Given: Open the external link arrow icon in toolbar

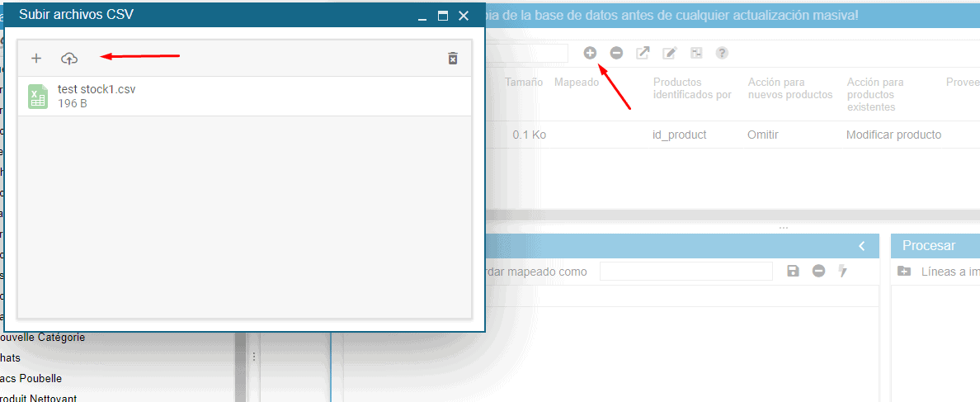Looking at the screenshot, I should point(643,53).
